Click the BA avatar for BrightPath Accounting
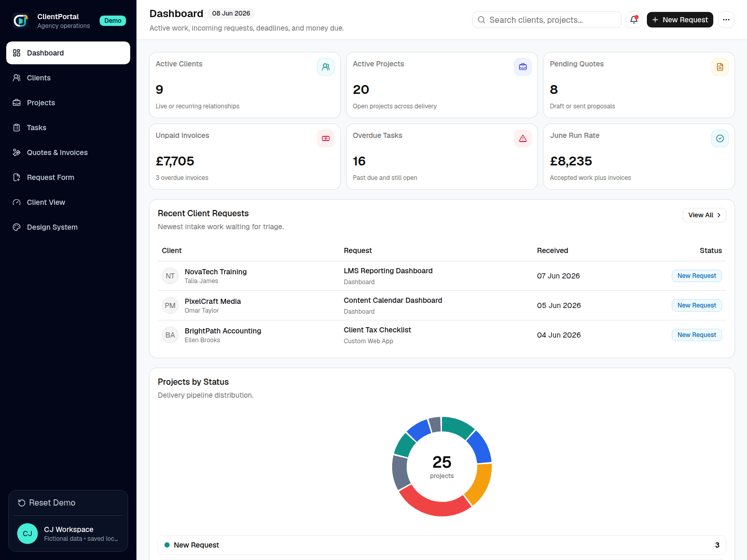The height and width of the screenshot is (560, 747). point(170,335)
